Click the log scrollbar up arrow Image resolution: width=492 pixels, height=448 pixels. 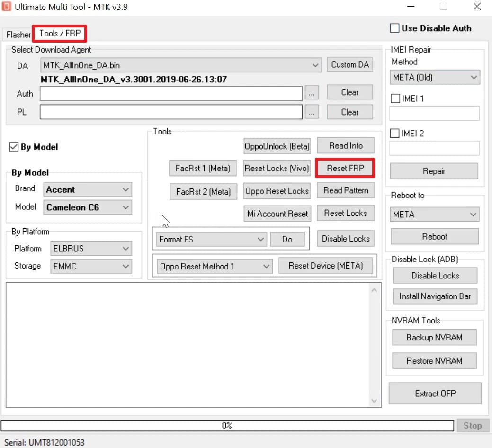[374, 290]
